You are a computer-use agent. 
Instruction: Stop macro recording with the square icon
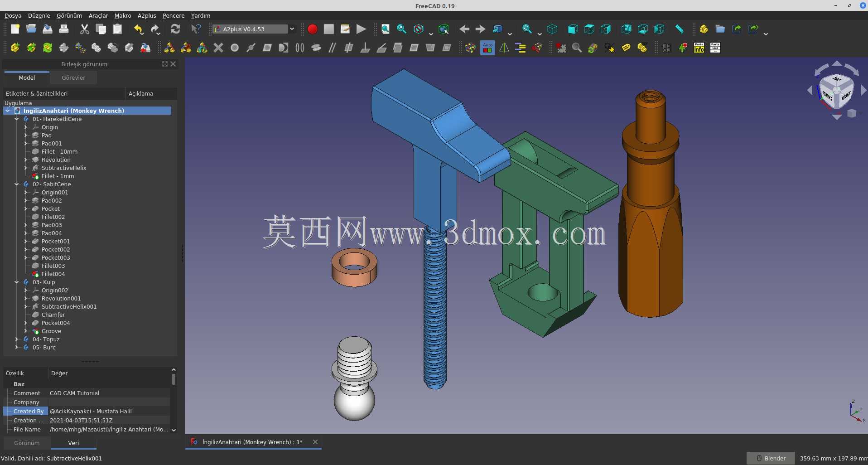pos(329,29)
